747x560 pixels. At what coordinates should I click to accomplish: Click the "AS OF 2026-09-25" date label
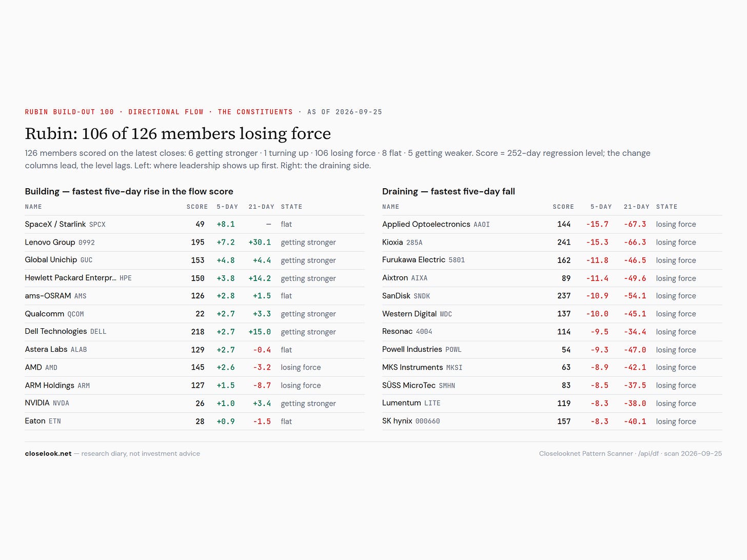pos(345,112)
